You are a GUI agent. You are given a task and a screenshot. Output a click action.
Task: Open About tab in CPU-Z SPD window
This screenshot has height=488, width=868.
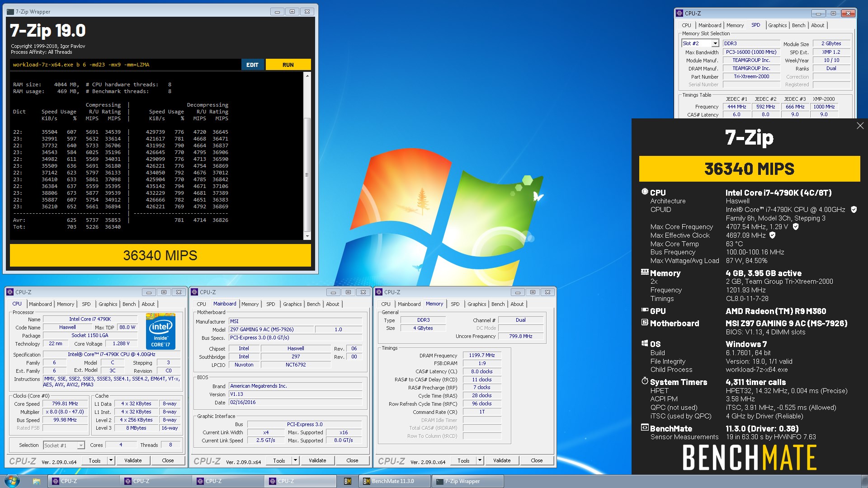817,25
